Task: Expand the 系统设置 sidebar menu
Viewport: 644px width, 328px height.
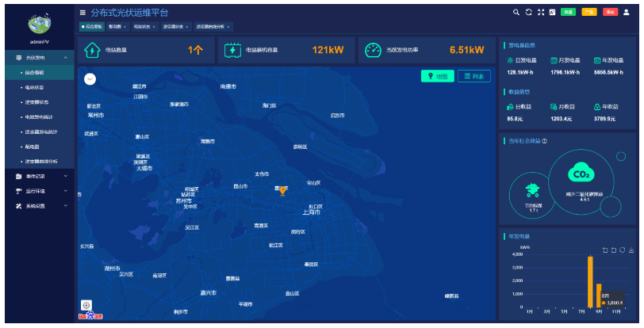Action: click(x=38, y=206)
